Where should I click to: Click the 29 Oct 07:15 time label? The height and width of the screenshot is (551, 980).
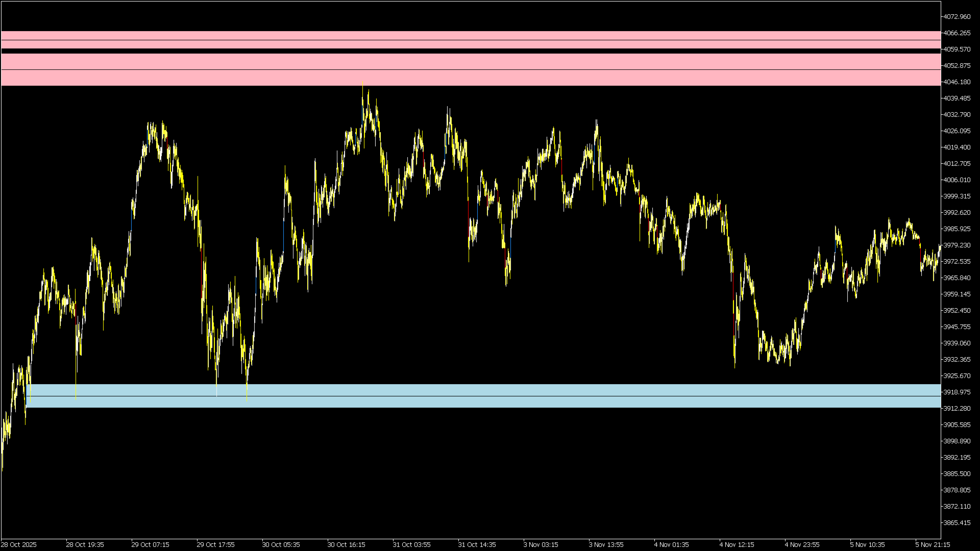[150, 545]
